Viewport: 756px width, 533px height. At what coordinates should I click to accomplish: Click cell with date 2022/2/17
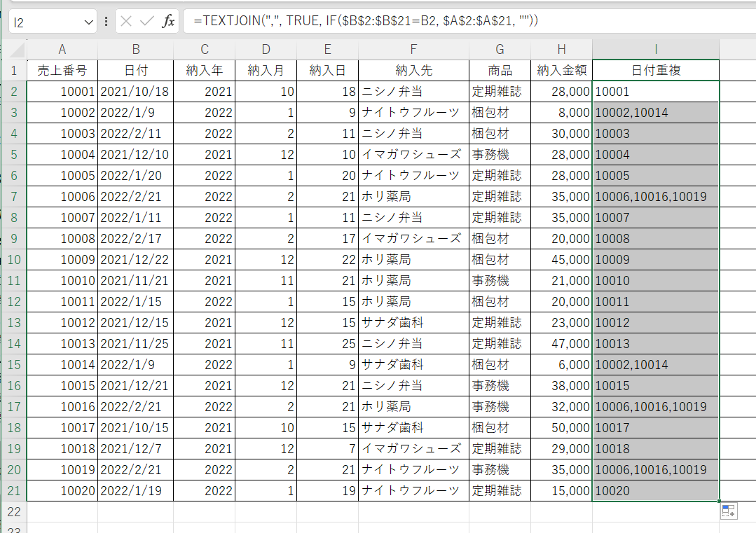[135, 239]
